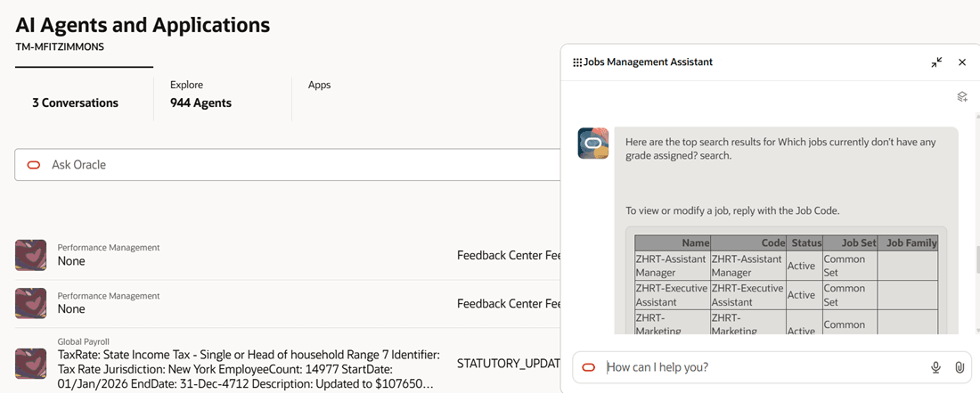Viewport: 980px width, 394px height.
Task: Click the Global Payroll row icon
Action: 30,364
